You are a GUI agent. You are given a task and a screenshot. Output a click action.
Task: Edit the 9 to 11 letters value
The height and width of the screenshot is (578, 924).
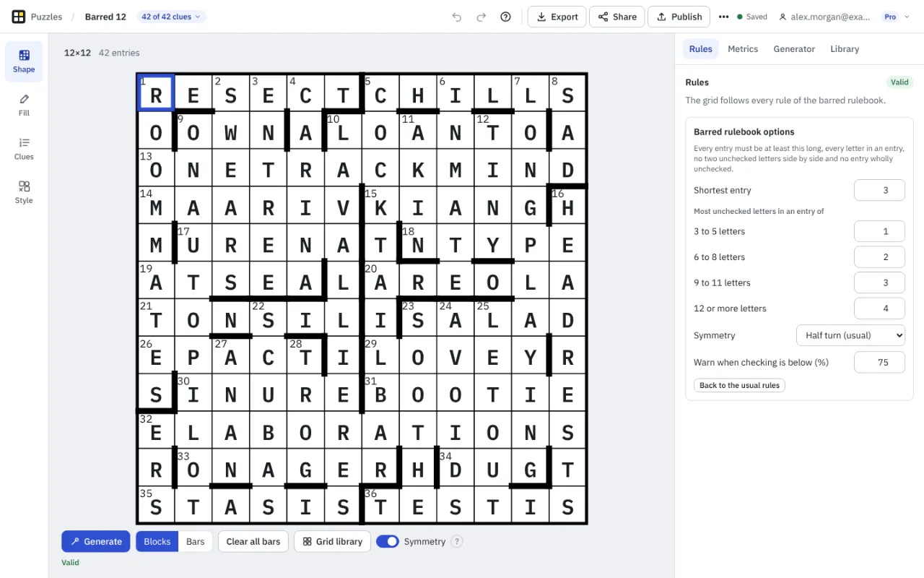tap(879, 282)
